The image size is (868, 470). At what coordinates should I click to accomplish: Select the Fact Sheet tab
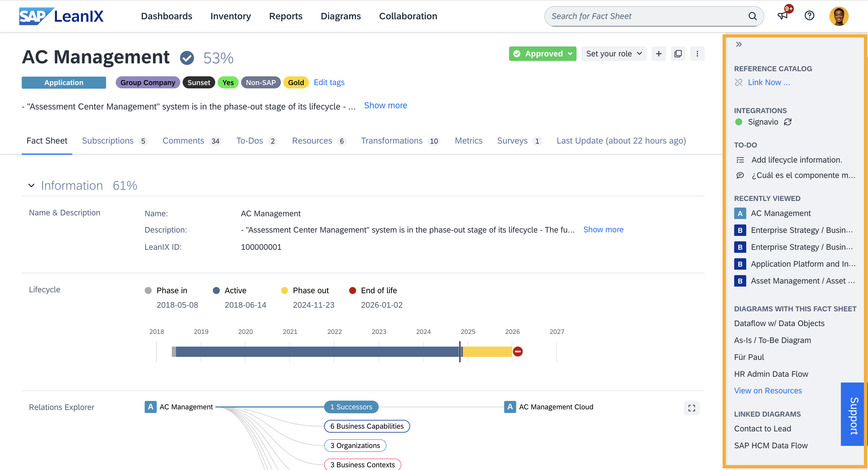pos(47,141)
